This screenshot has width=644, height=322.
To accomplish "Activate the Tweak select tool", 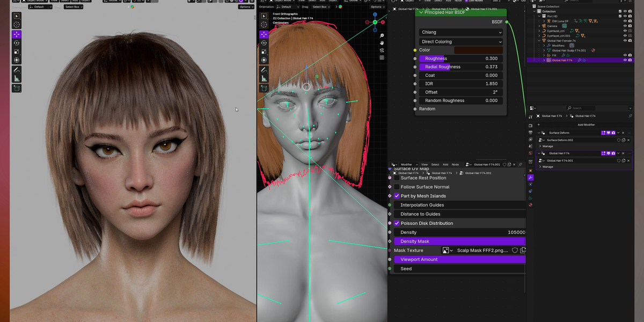I will click(16, 17).
